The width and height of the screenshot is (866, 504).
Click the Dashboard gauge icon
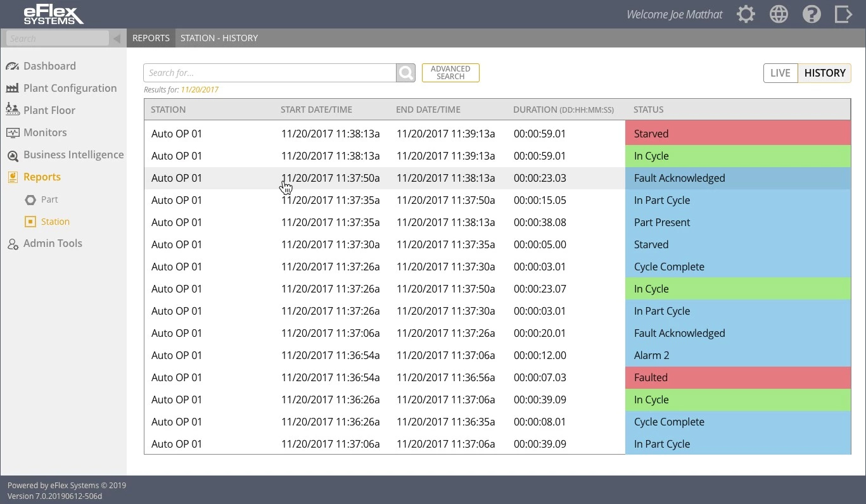(x=12, y=66)
